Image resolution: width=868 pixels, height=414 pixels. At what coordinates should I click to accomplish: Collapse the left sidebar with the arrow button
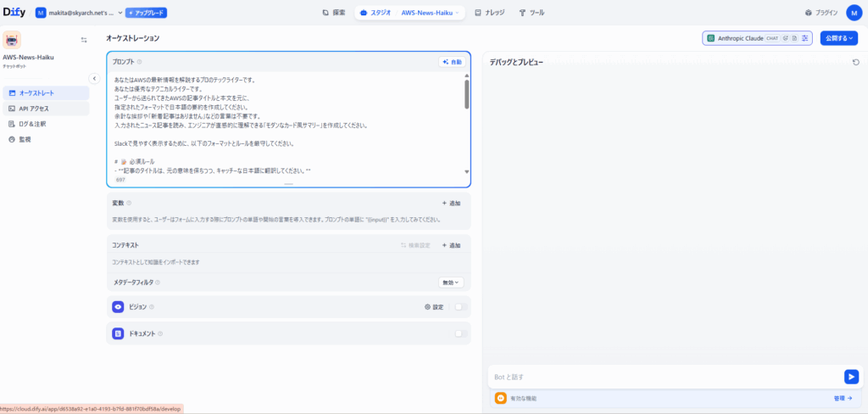pyautogui.click(x=94, y=78)
